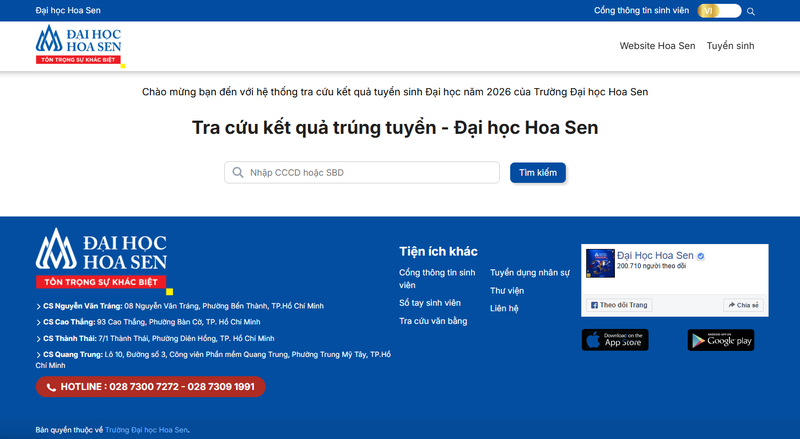
Task: Click the chevron before CS Cao Thắng
Action: 38,323
